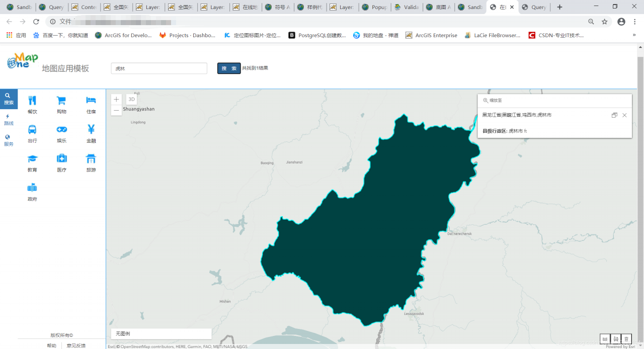Reload the browser page
The image size is (644, 349).
(36, 22)
